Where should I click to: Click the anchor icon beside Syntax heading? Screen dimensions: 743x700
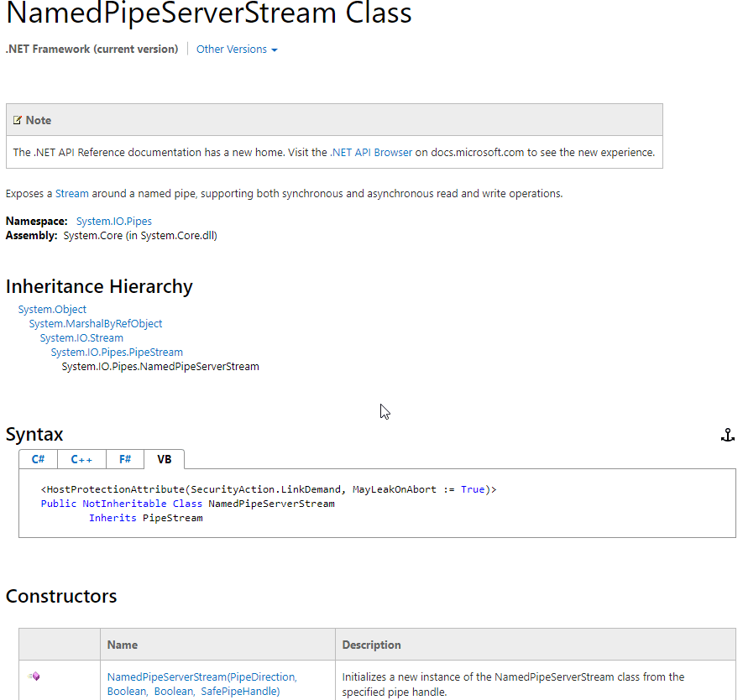pyautogui.click(x=727, y=435)
